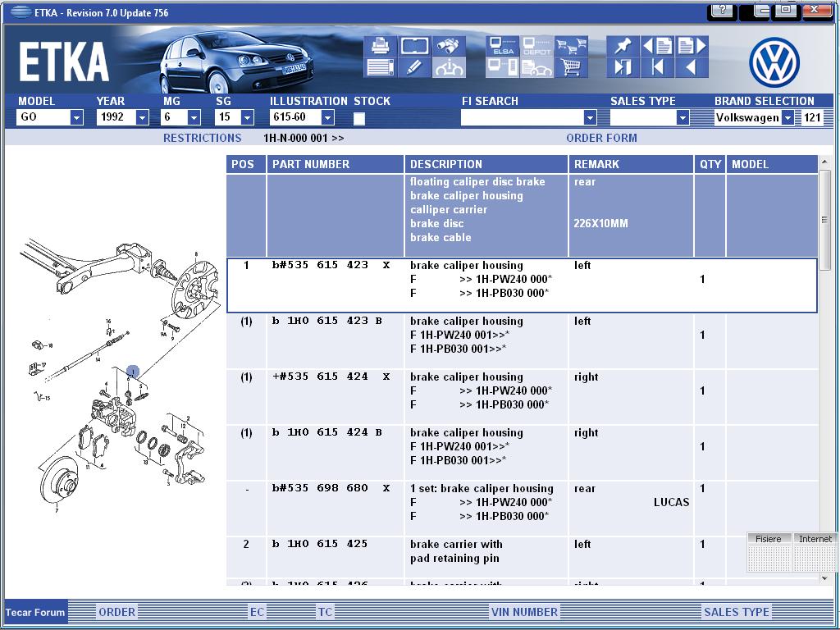This screenshot has height=630, width=840.
Task: Open the MODEL dropdown
Action: 77,117
